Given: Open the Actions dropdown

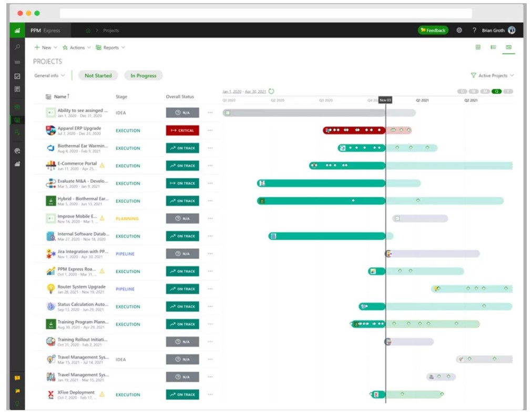Looking at the screenshot, I should 77,47.
